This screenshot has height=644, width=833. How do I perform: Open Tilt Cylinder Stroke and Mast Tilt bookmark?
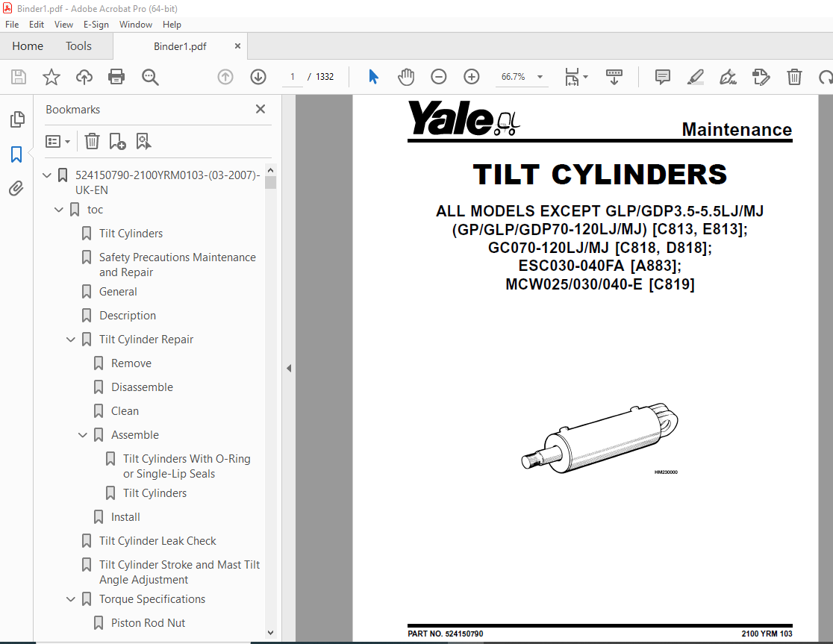pos(179,572)
